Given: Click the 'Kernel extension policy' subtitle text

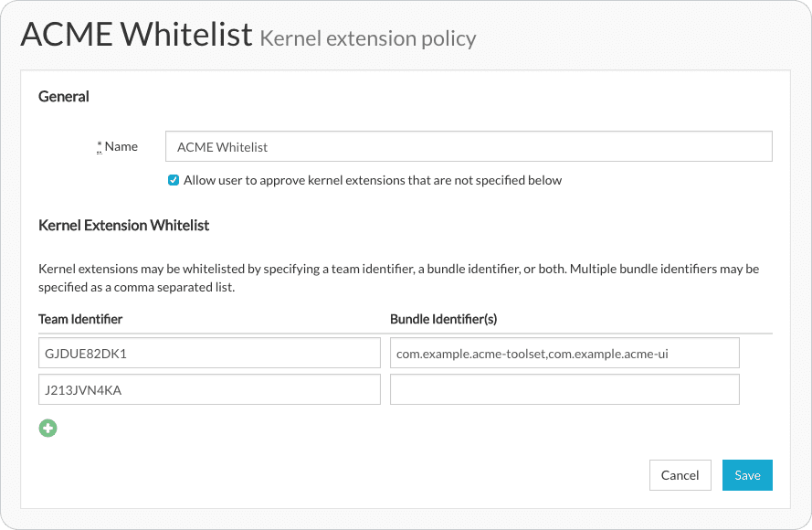Looking at the screenshot, I should tap(368, 38).
